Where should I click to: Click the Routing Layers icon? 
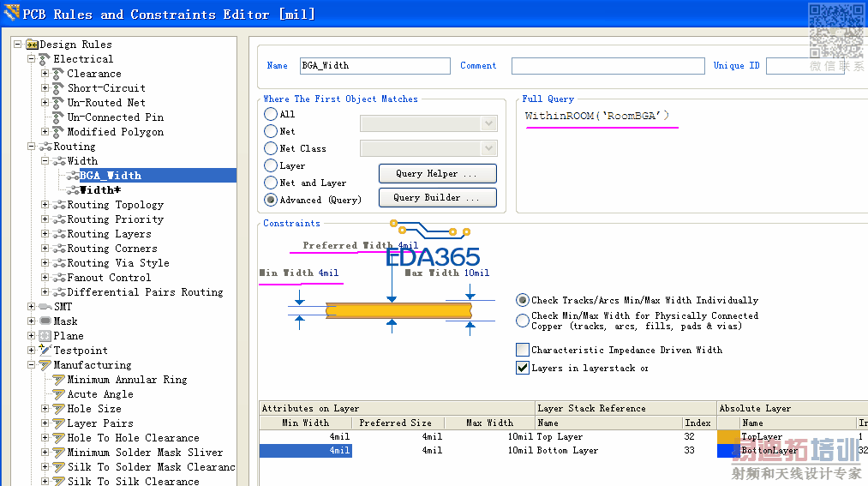click(x=58, y=234)
